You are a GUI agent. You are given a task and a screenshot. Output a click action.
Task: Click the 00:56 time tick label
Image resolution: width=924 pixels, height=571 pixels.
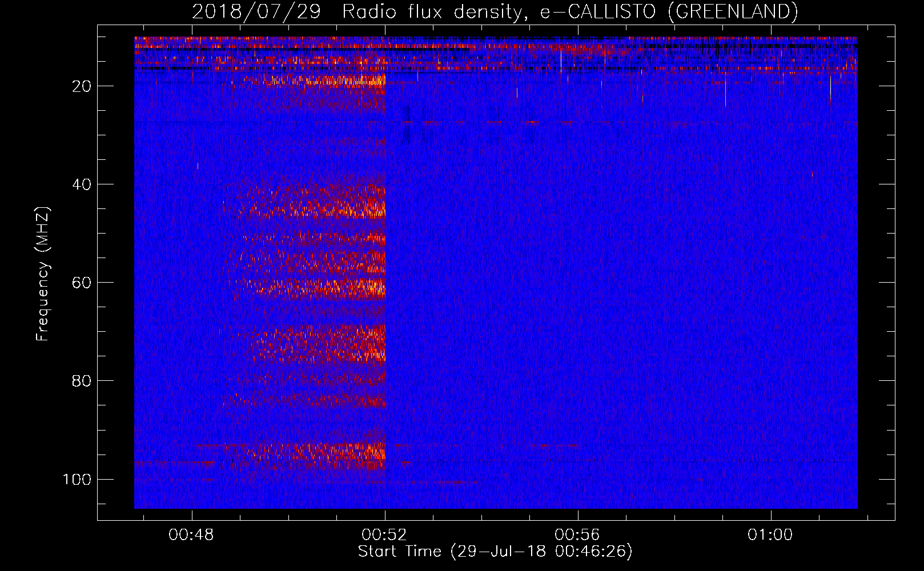click(x=577, y=535)
